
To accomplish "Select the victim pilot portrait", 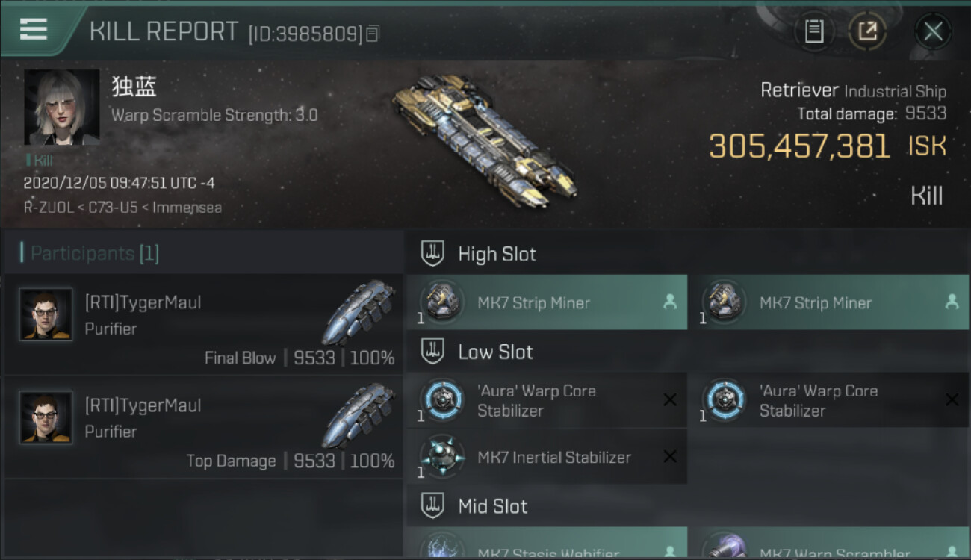I will coord(62,108).
